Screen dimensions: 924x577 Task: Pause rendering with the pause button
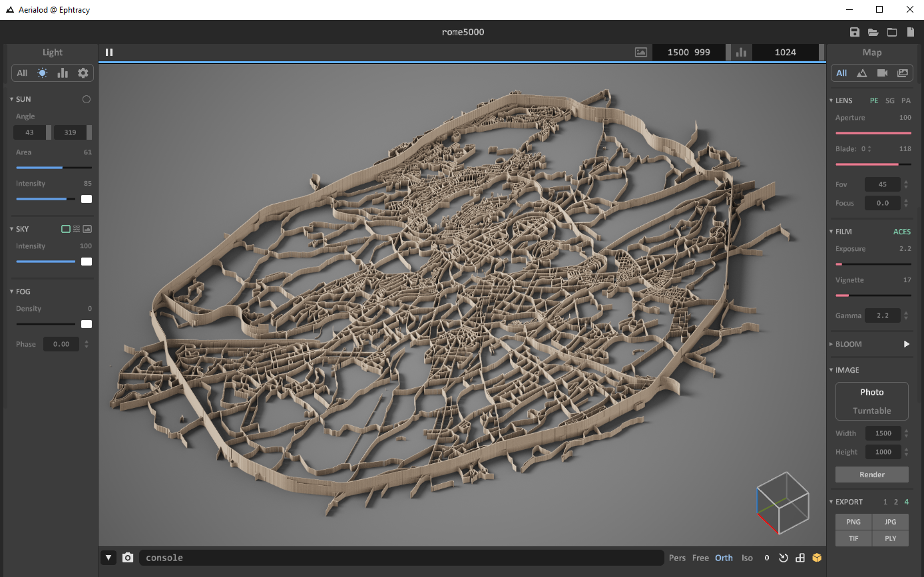tap(109, 52)
